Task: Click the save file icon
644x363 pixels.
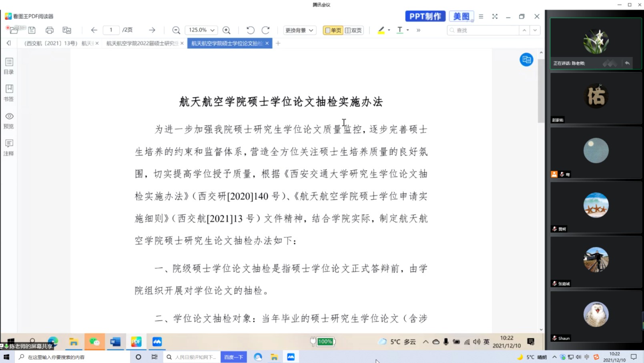Action: [32, 30]
